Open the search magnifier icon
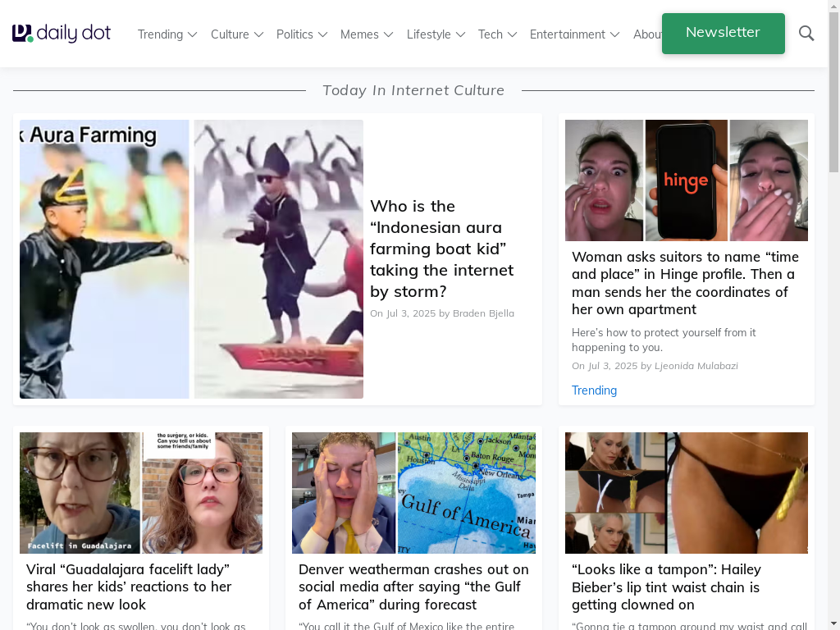Viewport: 840px width, 630px height. [x=806, y=34]
